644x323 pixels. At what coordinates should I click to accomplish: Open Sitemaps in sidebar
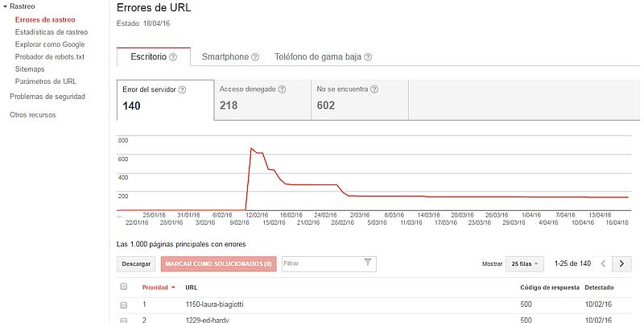tap(30, 69)
